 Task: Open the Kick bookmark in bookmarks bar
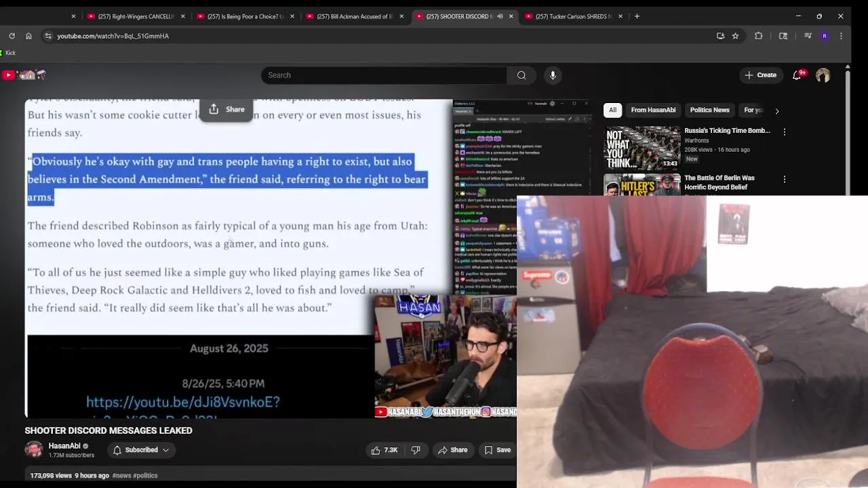click(x=8, y=53)
